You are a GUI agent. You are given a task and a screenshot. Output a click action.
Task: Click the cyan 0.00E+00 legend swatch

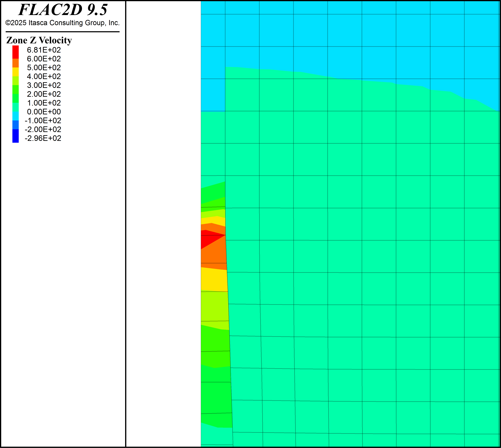(16, 116)
